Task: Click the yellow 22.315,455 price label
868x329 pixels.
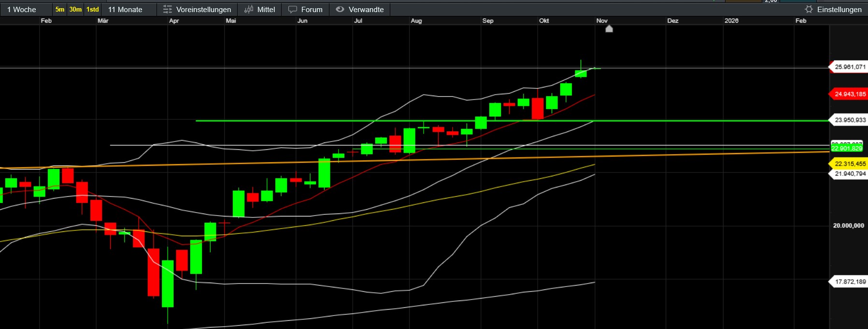Action: [850, 164]
